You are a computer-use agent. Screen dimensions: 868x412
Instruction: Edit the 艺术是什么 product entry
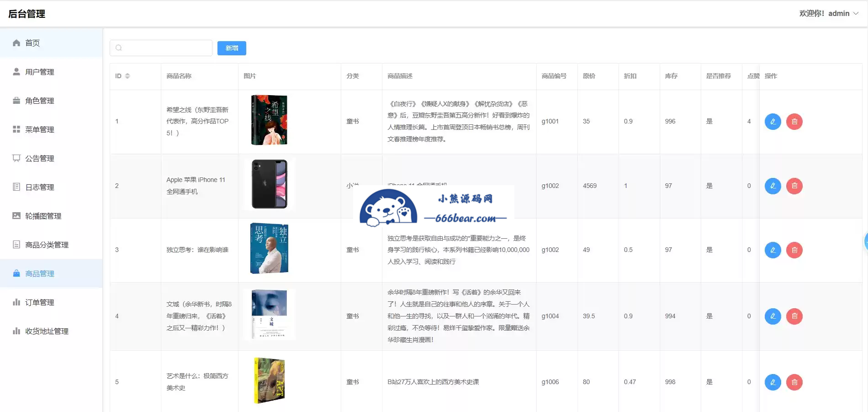click(773, 382)
